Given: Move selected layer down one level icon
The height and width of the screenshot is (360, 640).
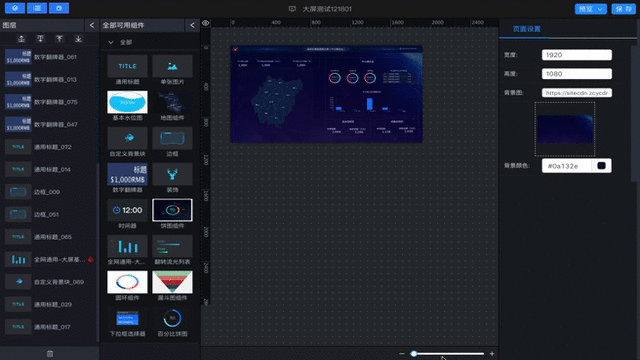Looking at the screenshot, I should coord(40,39).
